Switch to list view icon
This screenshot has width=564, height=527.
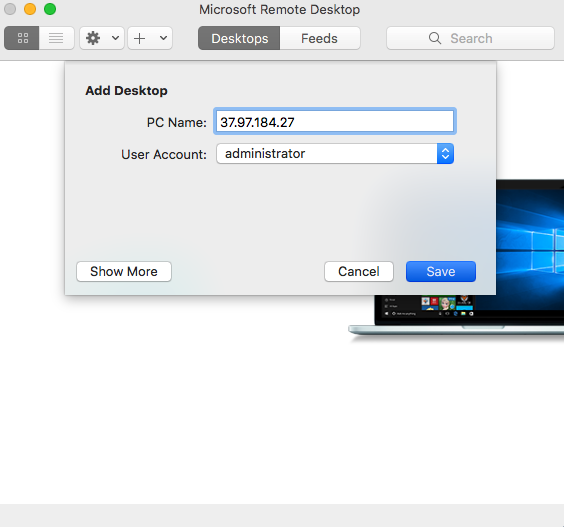(x=56, y=38)
